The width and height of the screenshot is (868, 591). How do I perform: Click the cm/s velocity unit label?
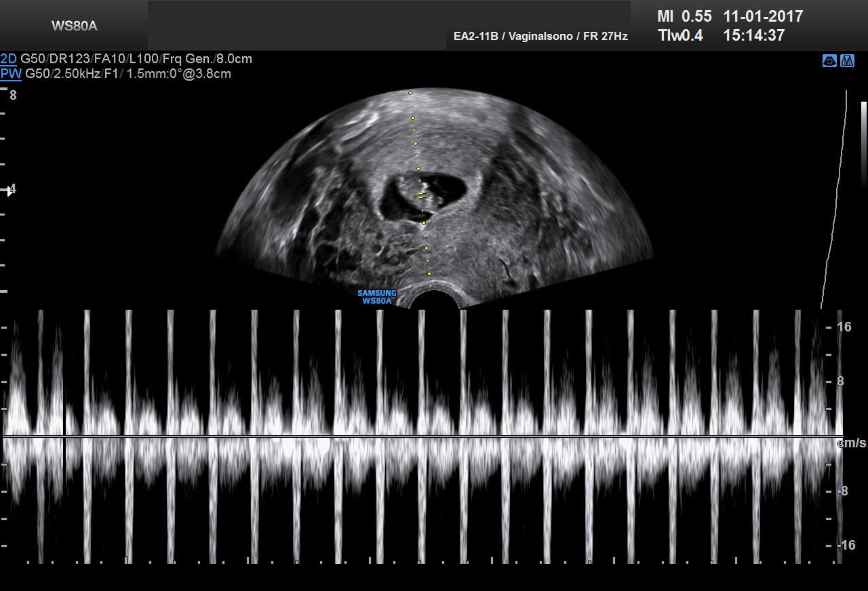(853, 443)
